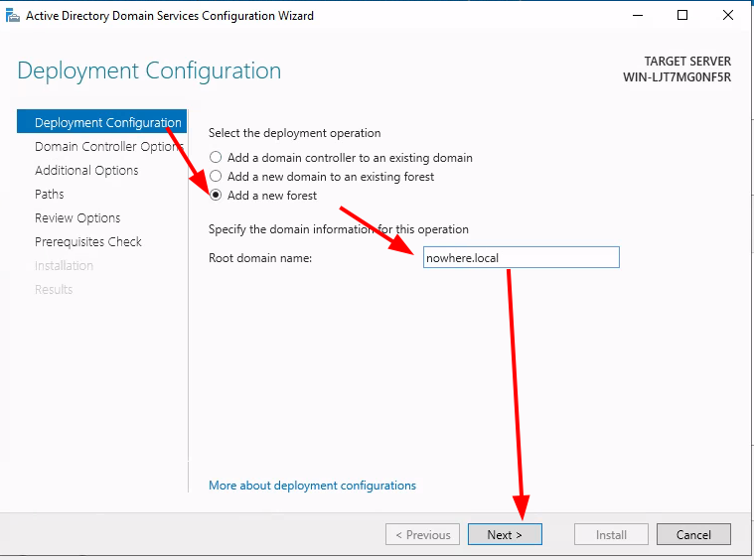Viewport: 754px width, 560px height.
Task: Click the Root domain name text field
Action: [522, 257]
